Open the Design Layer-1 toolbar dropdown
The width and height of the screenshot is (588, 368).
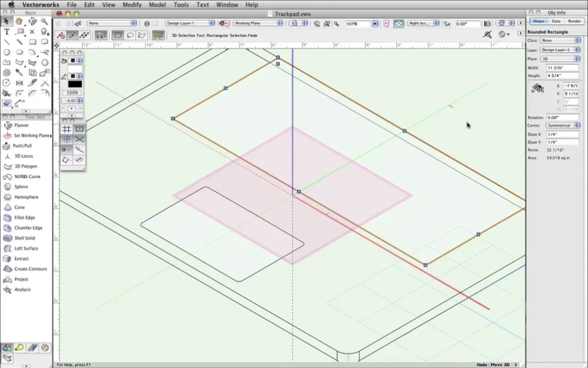pyautogui.click(x=190, y=23)
